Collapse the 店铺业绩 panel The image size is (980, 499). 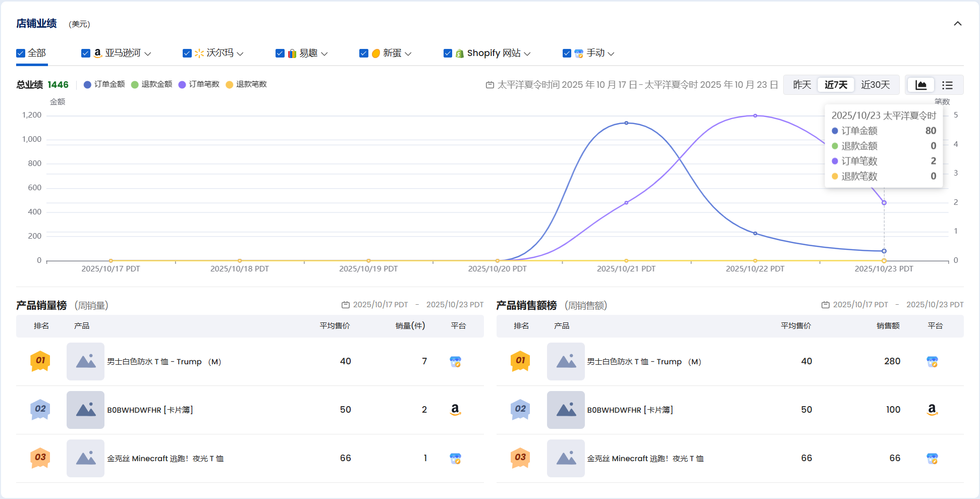click(957, 24)
